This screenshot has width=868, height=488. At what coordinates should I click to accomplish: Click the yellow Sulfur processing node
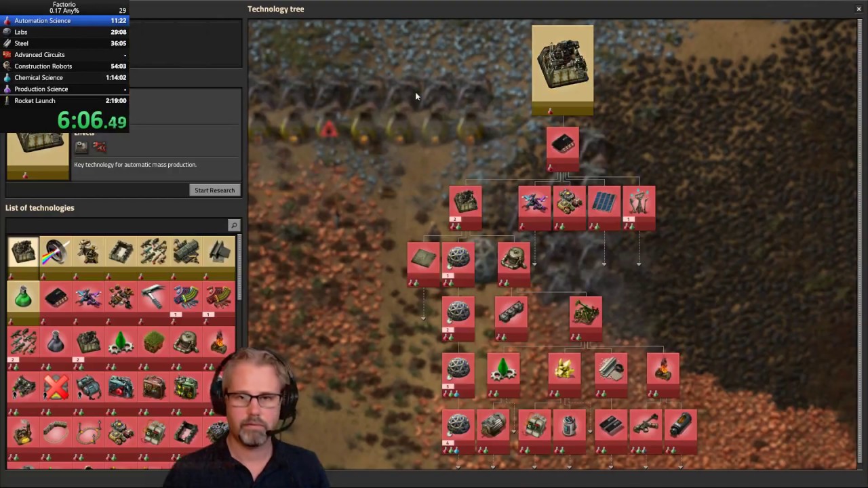click(564, 375)
